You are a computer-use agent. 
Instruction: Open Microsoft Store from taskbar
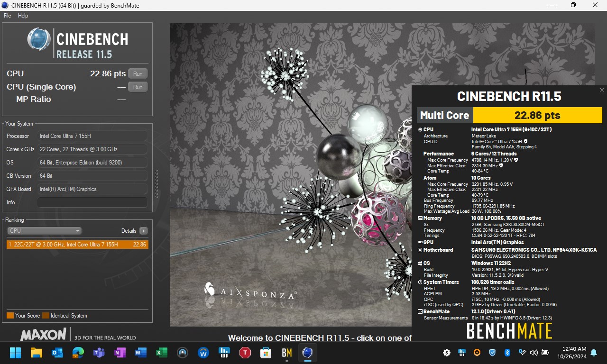266,353
